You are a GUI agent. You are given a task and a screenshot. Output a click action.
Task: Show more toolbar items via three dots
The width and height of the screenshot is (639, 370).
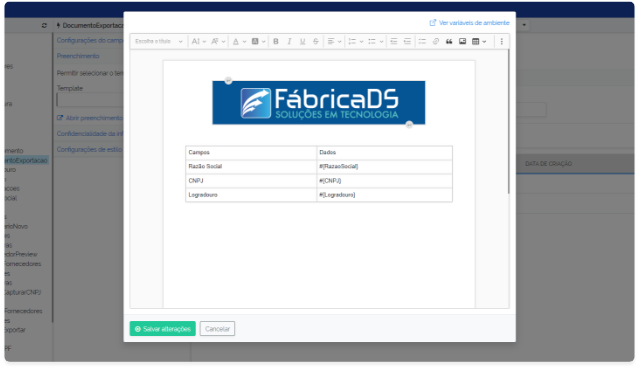pos(502,41)
